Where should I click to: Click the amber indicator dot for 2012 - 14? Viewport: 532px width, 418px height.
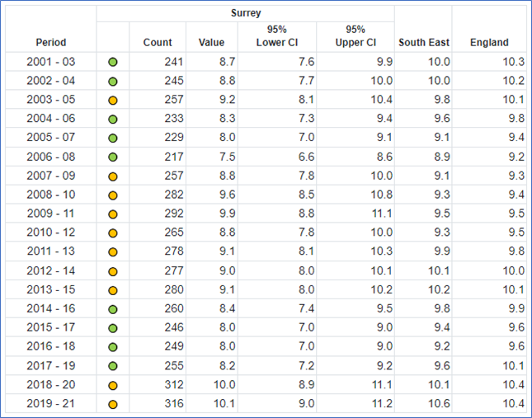pos(113,271)
